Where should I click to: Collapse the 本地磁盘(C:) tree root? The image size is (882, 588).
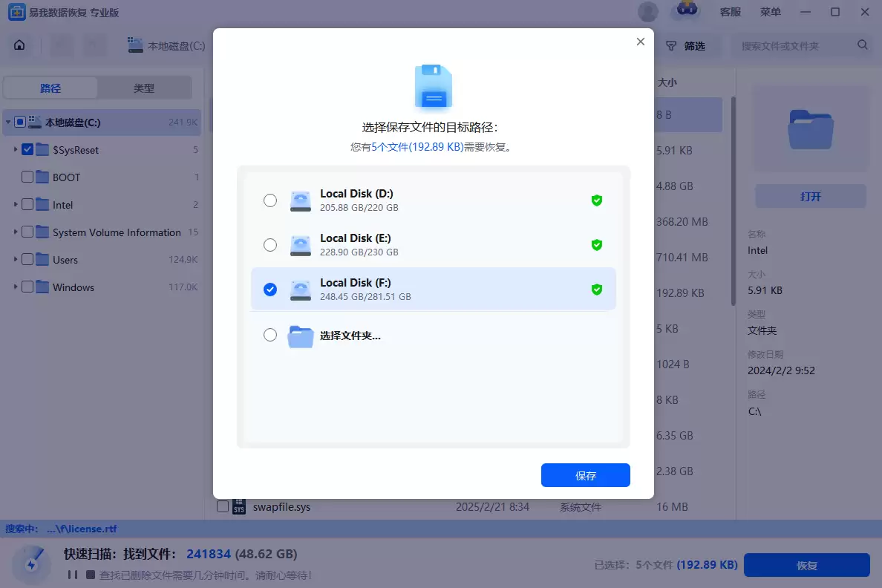point(7,122)
